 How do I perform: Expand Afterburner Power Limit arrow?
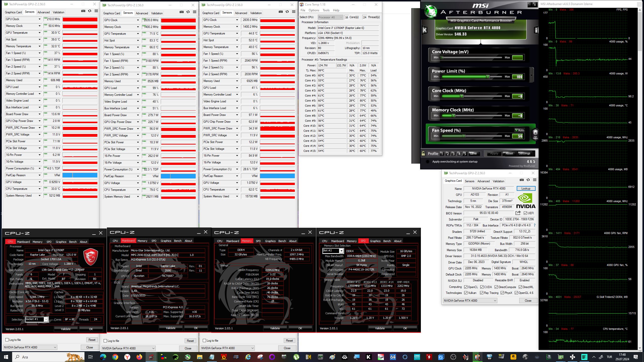pos(532,75)
